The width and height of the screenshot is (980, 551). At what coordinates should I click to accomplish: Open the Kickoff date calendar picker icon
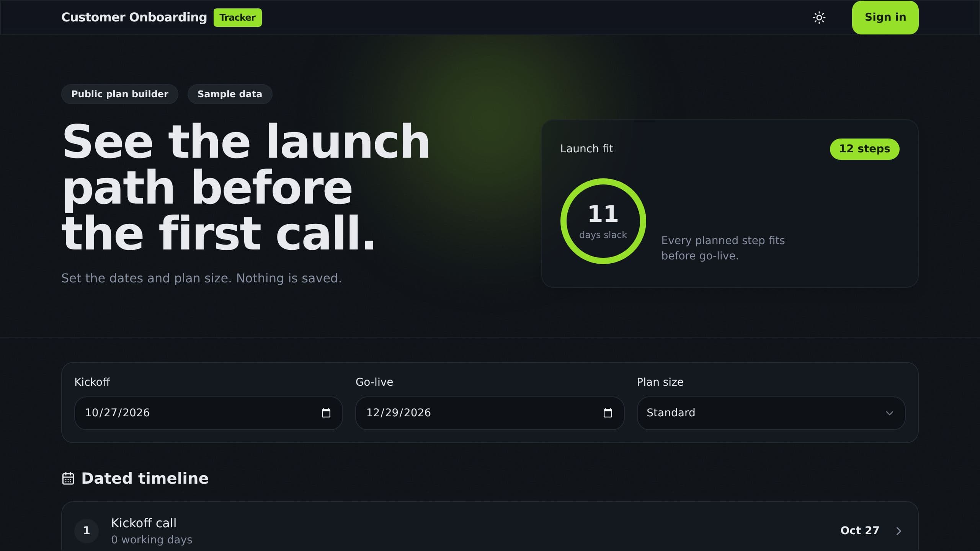326,413
